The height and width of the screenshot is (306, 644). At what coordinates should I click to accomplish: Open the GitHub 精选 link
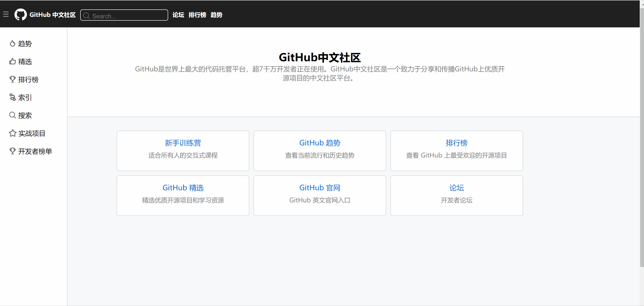click(183, 188)
